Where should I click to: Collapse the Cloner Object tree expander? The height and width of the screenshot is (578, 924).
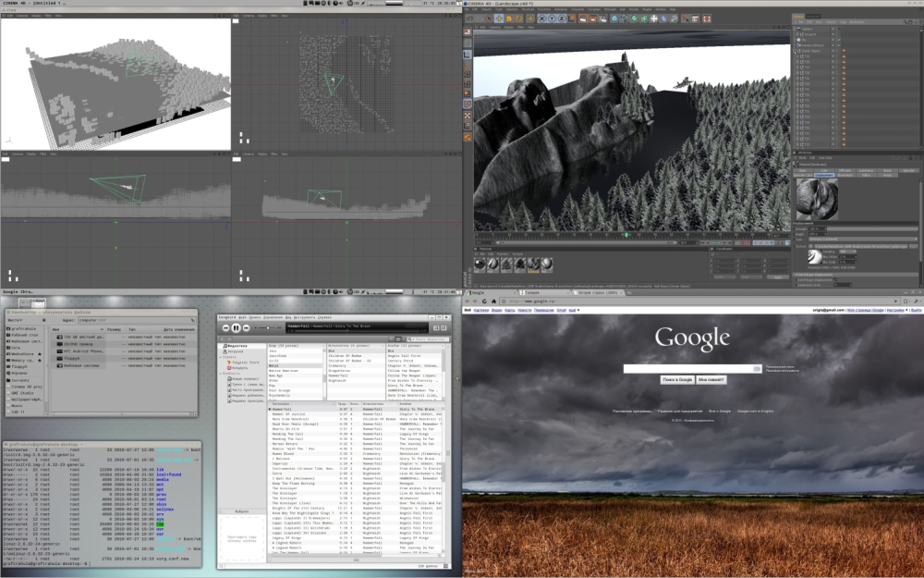(x=795, y=51)
